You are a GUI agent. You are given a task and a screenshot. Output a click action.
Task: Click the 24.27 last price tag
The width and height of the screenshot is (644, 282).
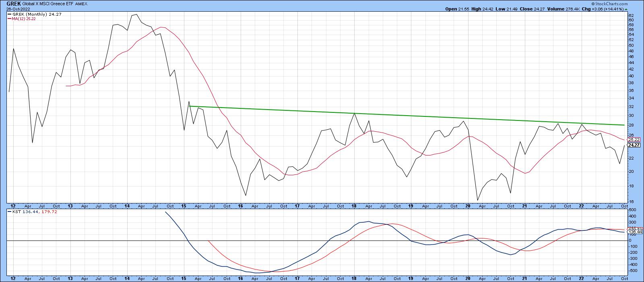coord(634,145)
